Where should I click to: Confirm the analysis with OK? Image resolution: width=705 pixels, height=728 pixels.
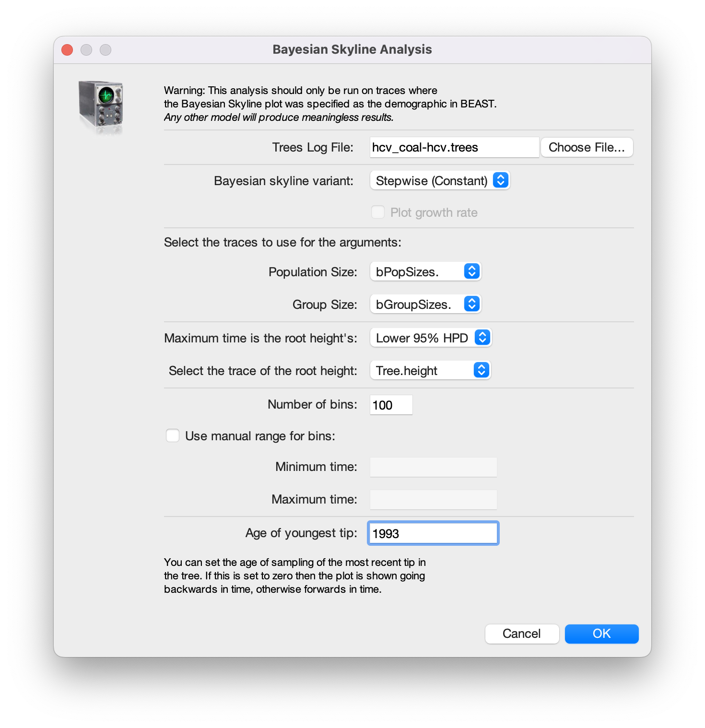601,634
